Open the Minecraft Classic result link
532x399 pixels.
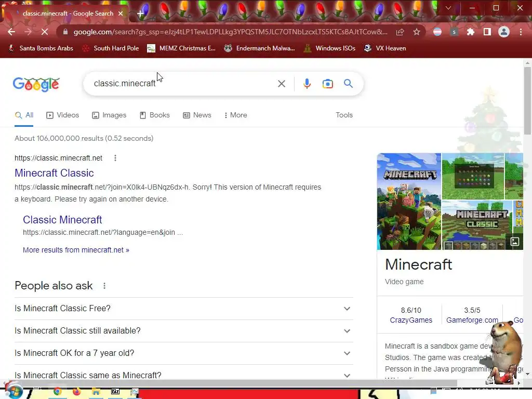[54, 173]
